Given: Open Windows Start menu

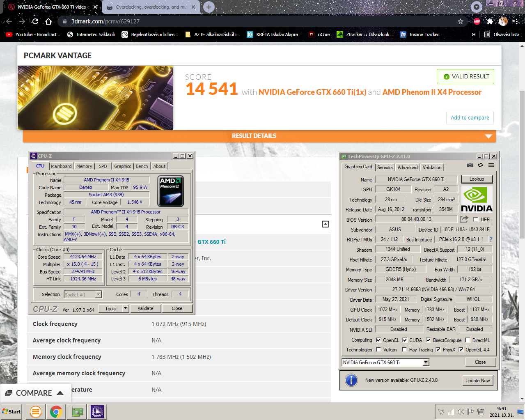Looking at the screenshot, I should pyautogui.click(x=11, y=411).
